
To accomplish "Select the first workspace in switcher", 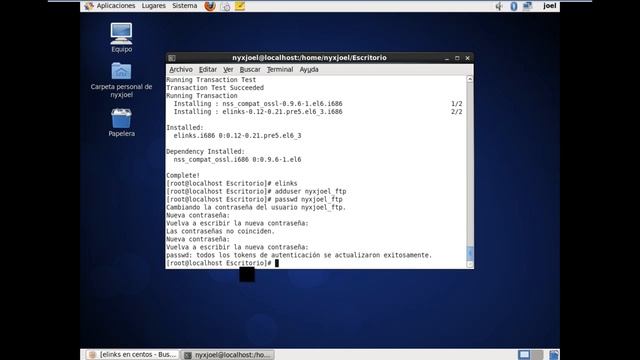I will (524, 355).
